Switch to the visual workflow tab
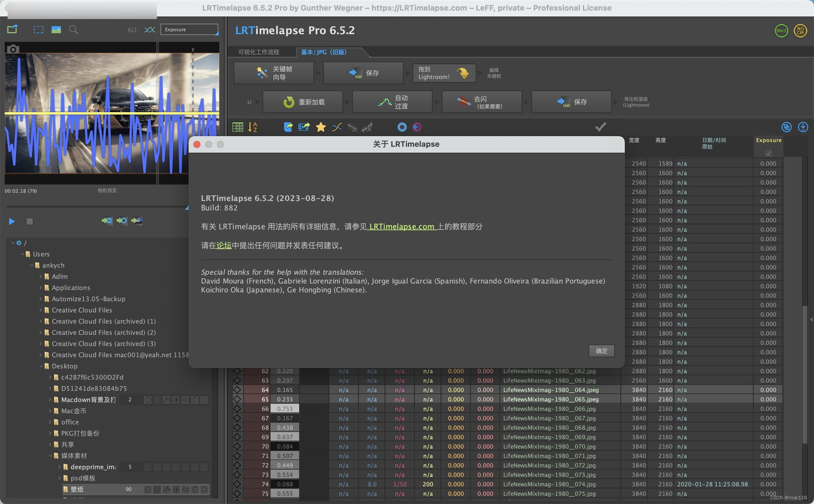The height and width of the screenshot is (504, 814). [x=259, y=52]
